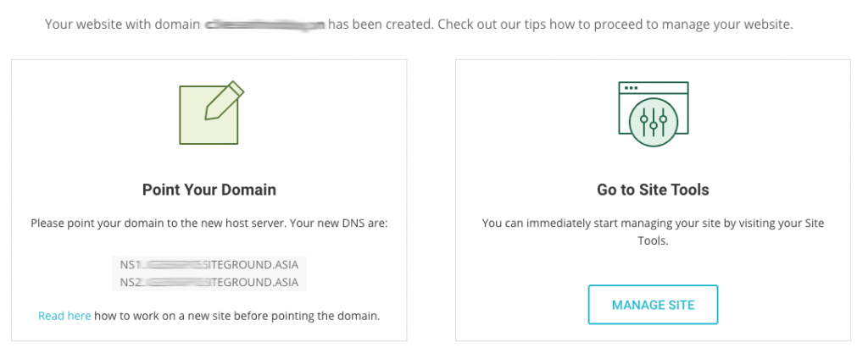
Task: Click the three dots in the browser window icon
Action: 631,88
